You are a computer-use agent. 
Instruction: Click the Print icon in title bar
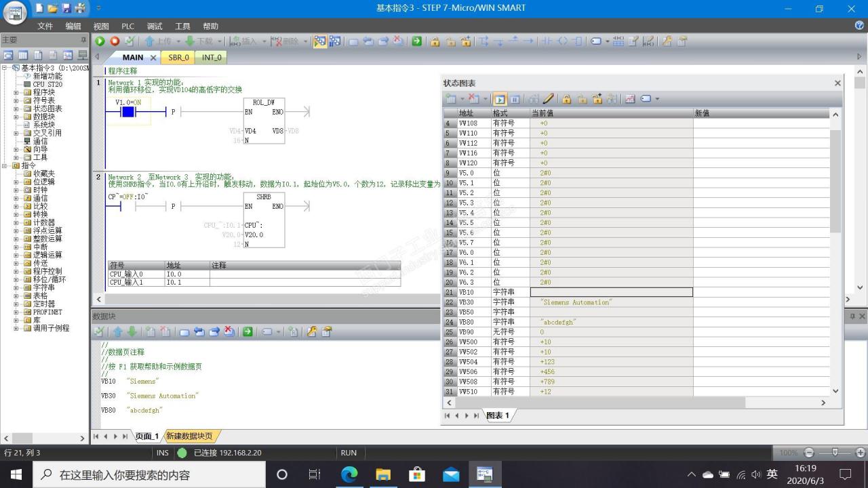(80, 8)
